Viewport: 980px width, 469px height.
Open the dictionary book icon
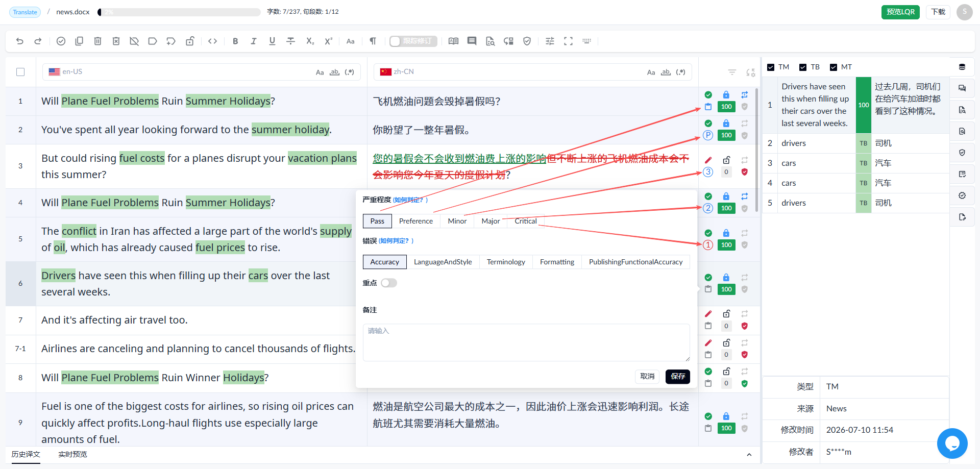[x=453, y=41]
